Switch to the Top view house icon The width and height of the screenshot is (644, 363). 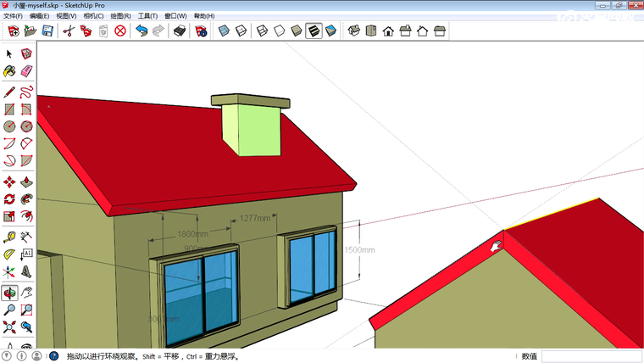coord(370,31)
